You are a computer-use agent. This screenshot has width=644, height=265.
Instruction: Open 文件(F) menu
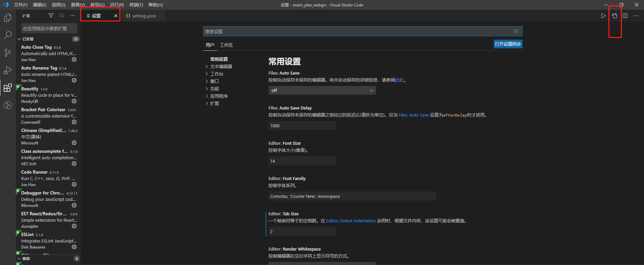point(21,5)
